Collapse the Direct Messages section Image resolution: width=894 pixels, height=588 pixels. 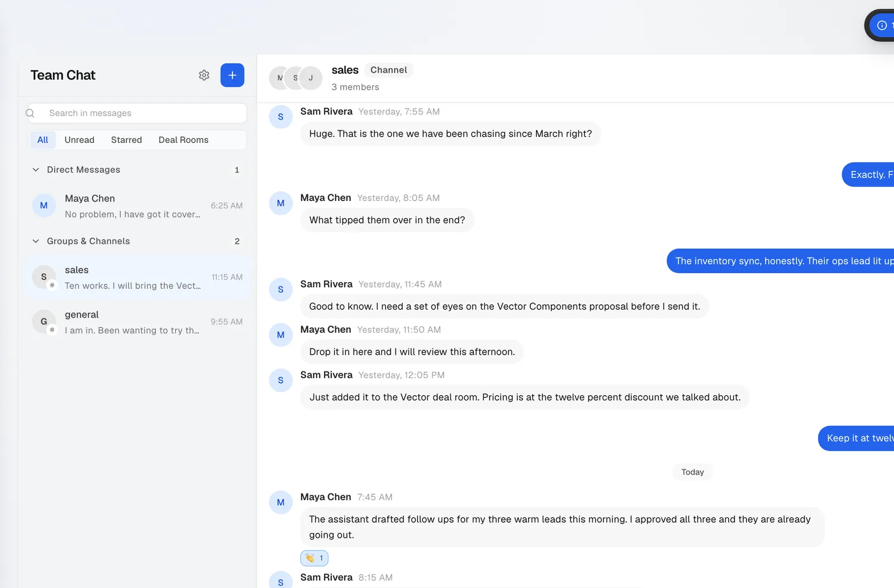36,170
